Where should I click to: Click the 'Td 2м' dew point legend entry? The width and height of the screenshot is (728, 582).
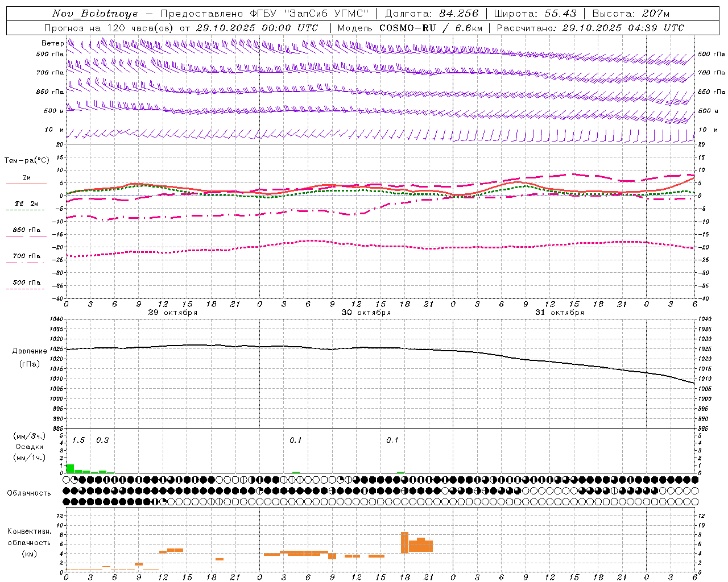(26, 203)
